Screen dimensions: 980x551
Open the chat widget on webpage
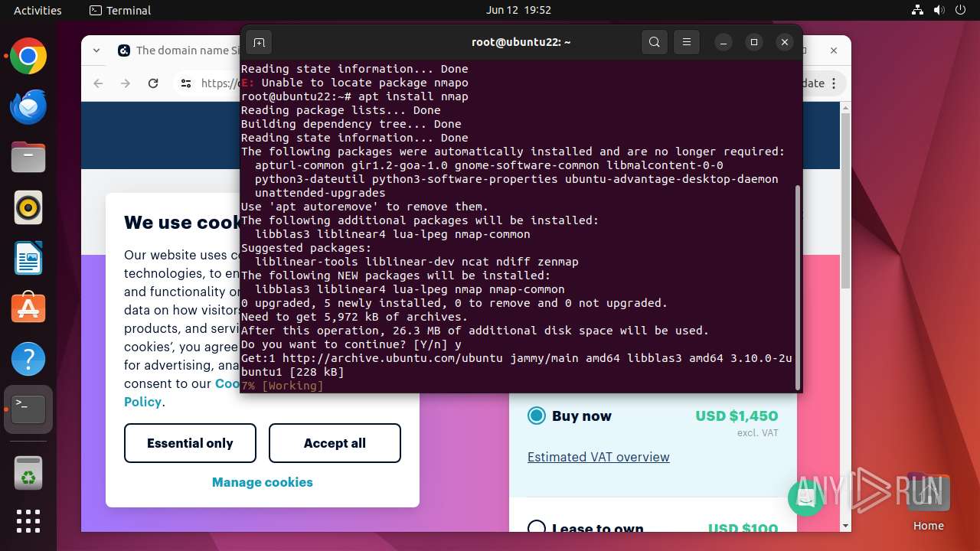[805, 498]
